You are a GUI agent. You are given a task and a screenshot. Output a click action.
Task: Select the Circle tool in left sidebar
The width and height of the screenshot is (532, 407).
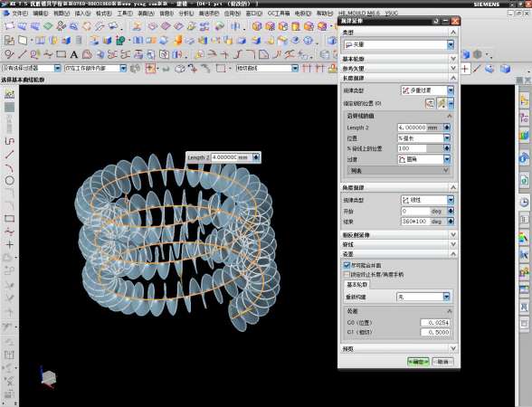click(x=9, y=180)
